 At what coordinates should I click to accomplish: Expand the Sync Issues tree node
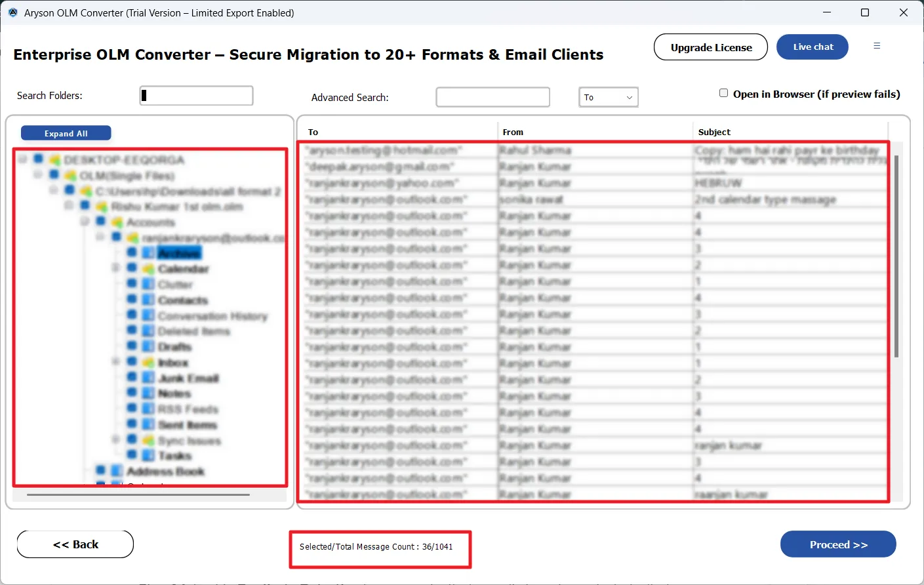(116, 439)
